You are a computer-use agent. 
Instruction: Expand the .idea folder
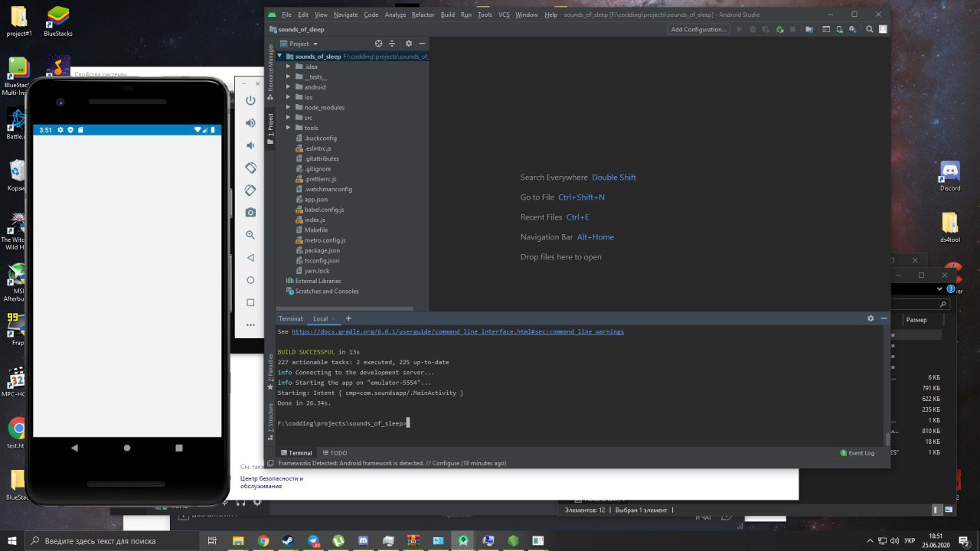289,67
